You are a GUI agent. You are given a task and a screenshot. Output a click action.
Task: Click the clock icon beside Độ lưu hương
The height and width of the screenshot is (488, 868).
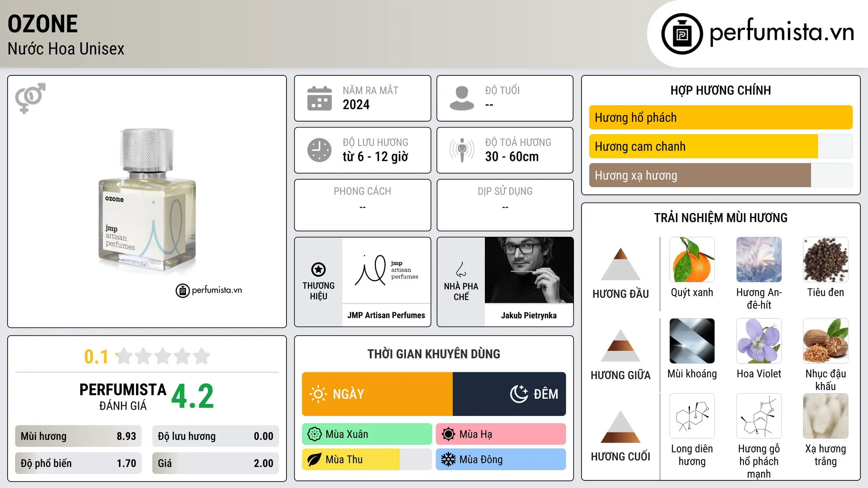[319, 150]
